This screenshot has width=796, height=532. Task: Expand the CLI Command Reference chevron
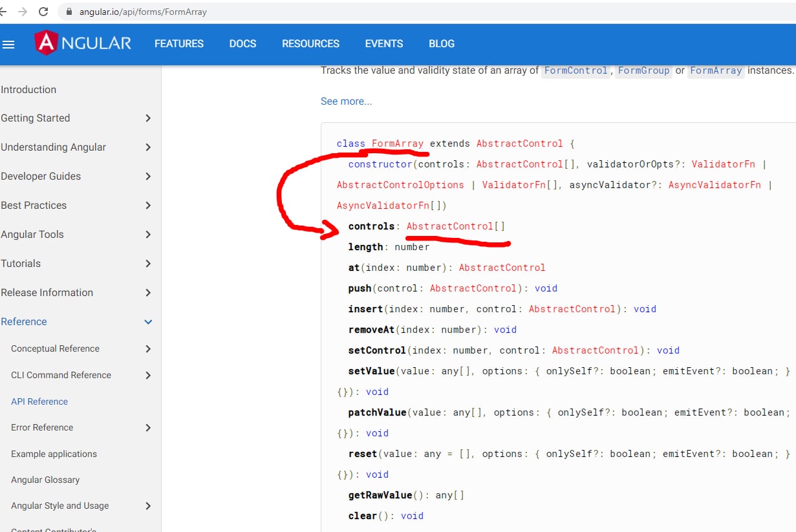148,376
